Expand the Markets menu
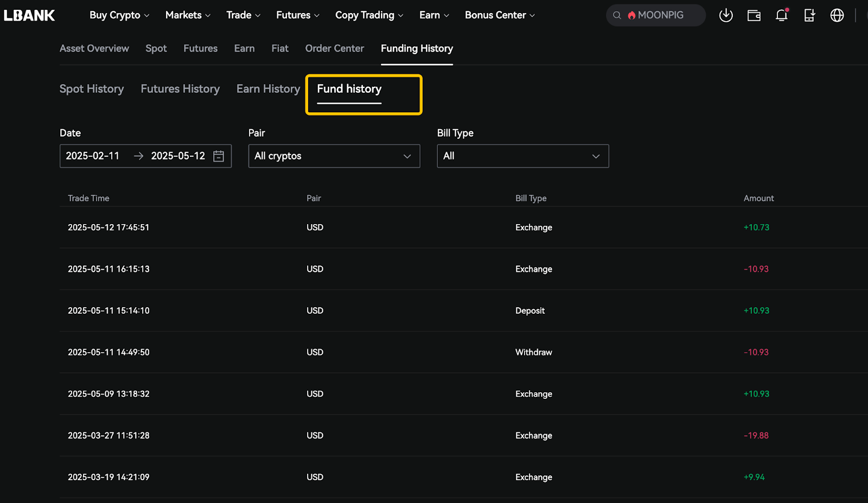 (x=188, y=15)
